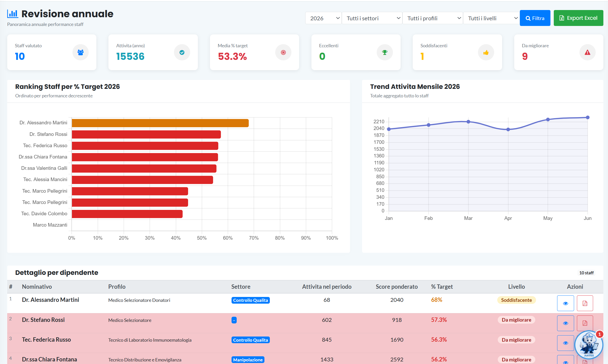View details for Tec. Federica Russo
Image resolution: width=608 pixels, height=364 pixels.
565,343
